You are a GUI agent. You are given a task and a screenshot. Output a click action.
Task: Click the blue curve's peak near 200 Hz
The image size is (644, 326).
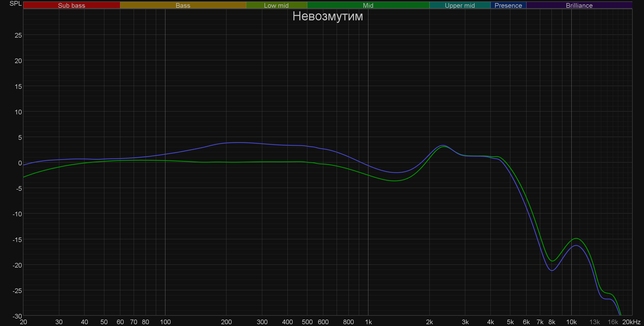(238, 142)
